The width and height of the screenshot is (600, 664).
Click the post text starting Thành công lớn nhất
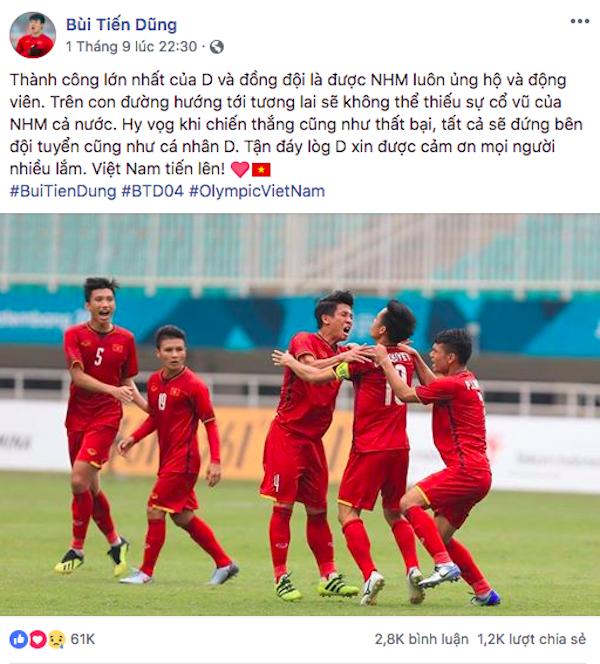click(296, 124)
